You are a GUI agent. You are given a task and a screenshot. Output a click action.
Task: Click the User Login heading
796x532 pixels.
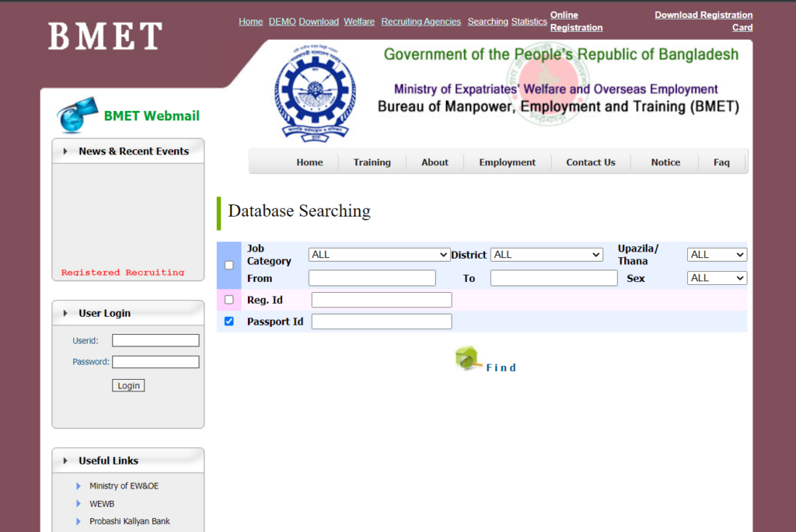tap(105, 314)
